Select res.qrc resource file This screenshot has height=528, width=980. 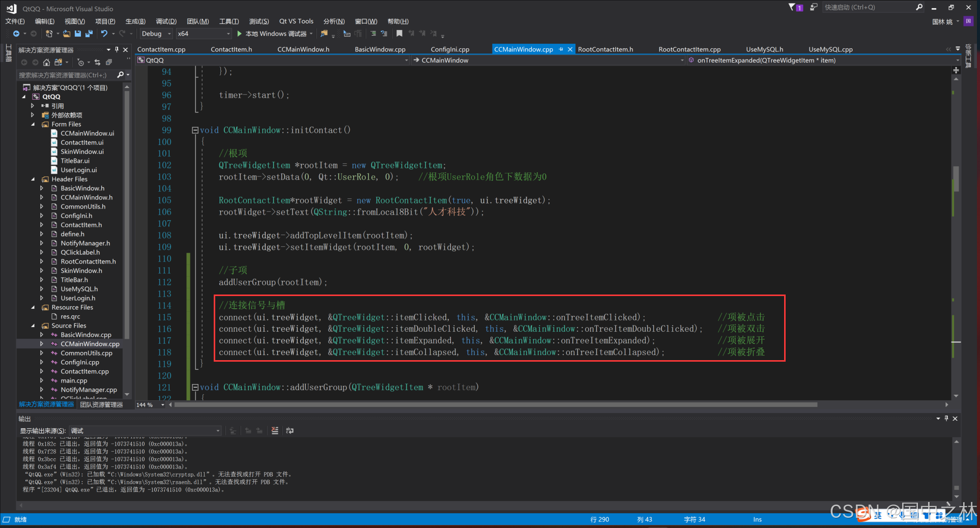click(70, 316)
